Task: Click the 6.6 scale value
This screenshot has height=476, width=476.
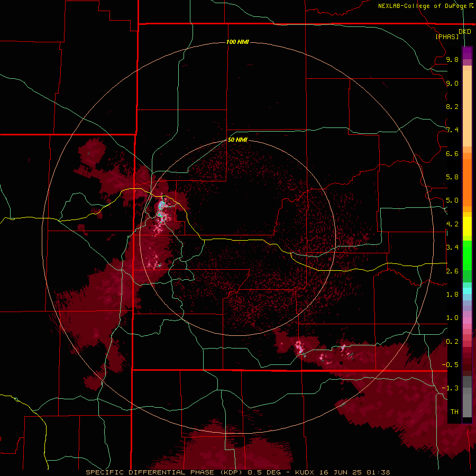Action: click(452, 153)
